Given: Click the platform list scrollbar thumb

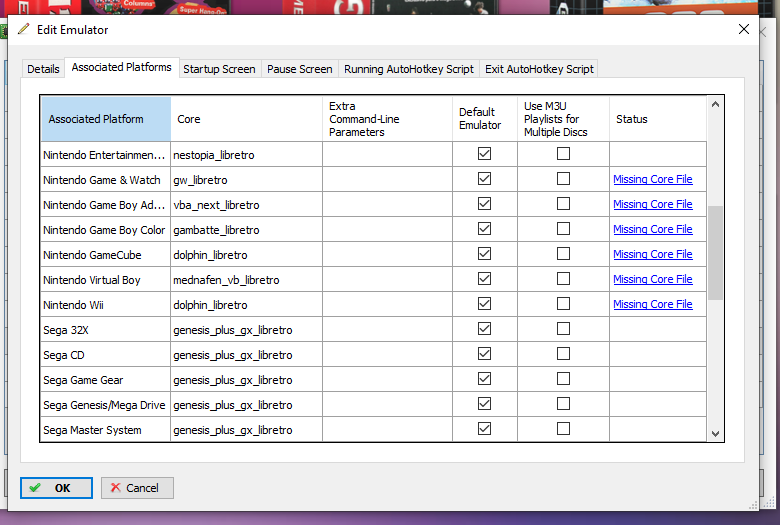Looking at the screenshot, I should 715,253.
